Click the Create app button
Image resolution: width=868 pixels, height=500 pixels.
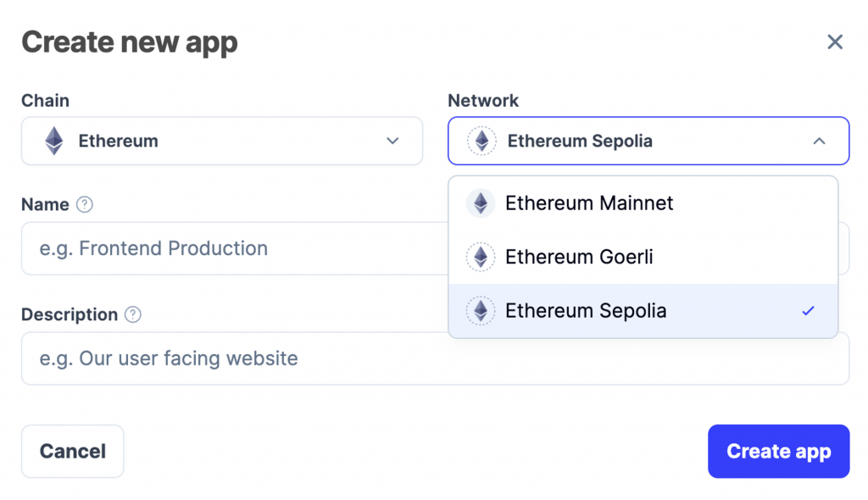pos(778,452)
